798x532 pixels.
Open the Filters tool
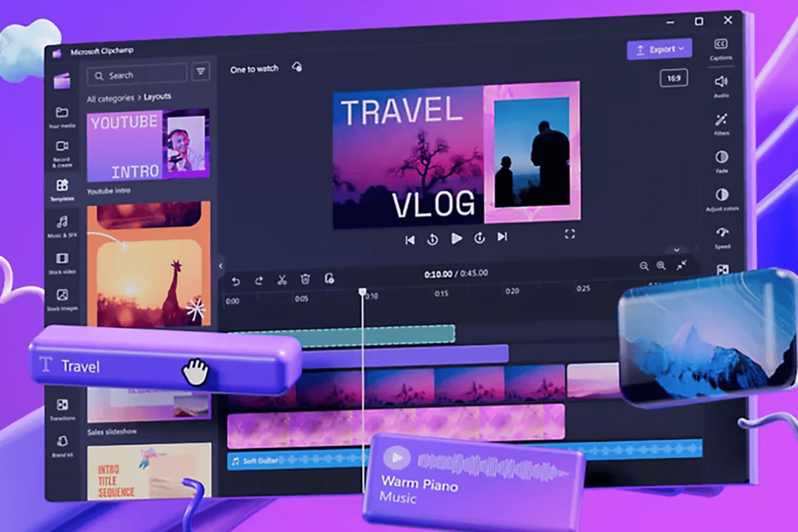(721, 120)
